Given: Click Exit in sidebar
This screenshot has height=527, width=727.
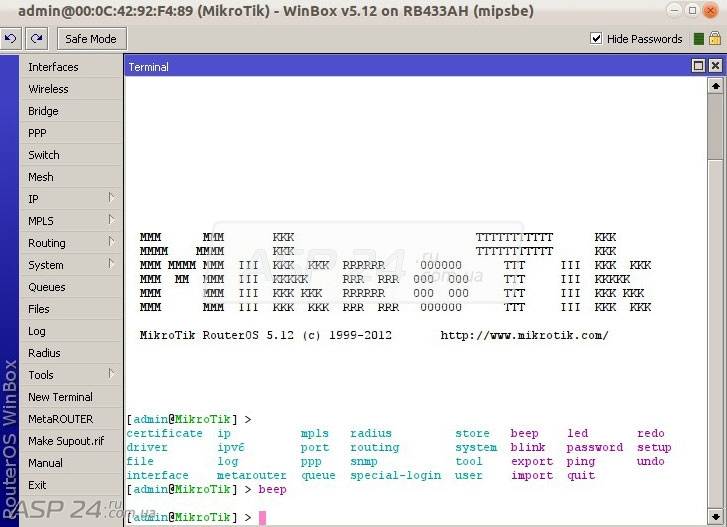Looking at the screenshot, I should pyautogui.click(x=71, y=485).
